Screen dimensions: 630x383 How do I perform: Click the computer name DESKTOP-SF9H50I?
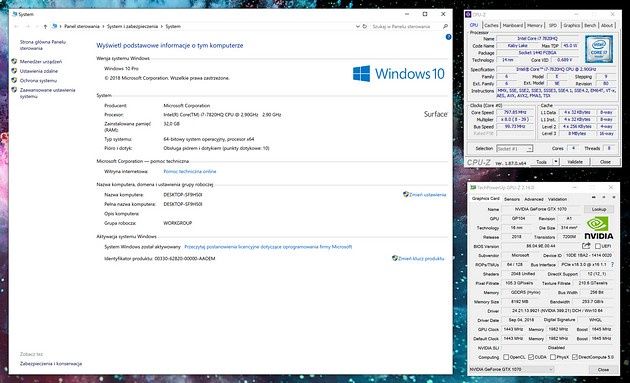point(183,195)
